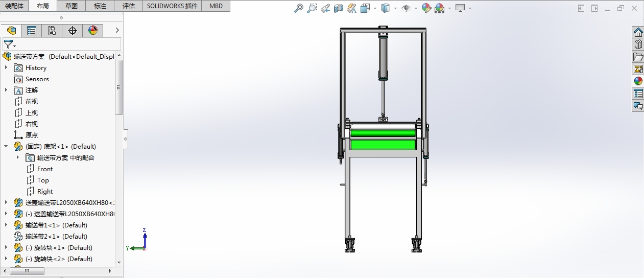This screenshot has width=644, height=278.
Task: Click the Edit Appearance icon
Action: (x=426, y=8)
